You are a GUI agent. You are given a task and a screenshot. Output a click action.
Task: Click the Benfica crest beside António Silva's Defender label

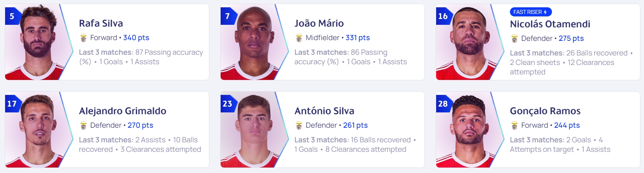299,126
